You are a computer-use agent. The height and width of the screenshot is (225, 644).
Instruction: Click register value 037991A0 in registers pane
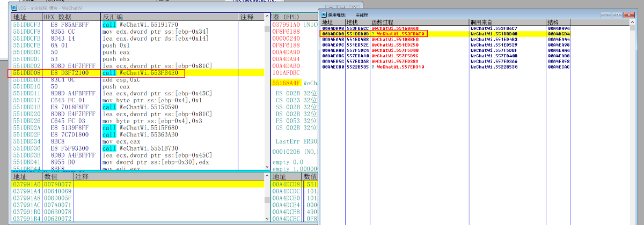pos(286,25)
